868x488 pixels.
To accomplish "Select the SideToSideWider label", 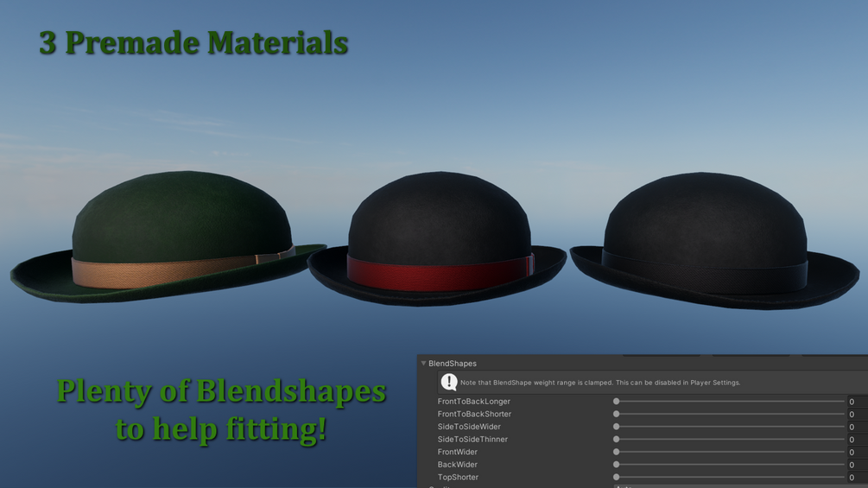I will click(469, 427).
